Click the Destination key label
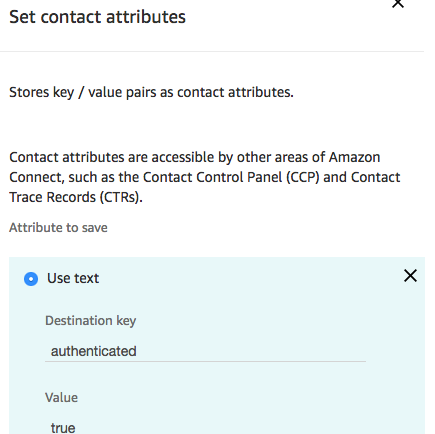Screen dimensions: 435x434 pos(91,321)
